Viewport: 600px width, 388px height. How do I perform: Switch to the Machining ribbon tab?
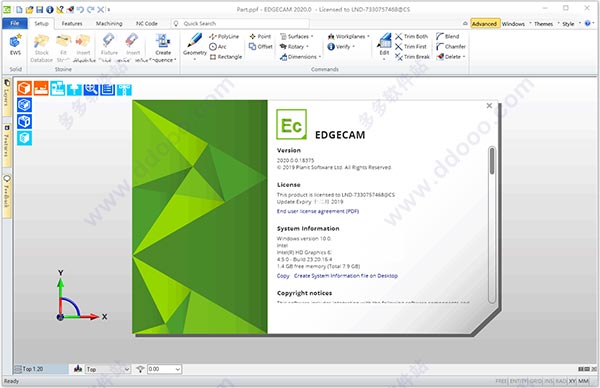pos(109,23)
